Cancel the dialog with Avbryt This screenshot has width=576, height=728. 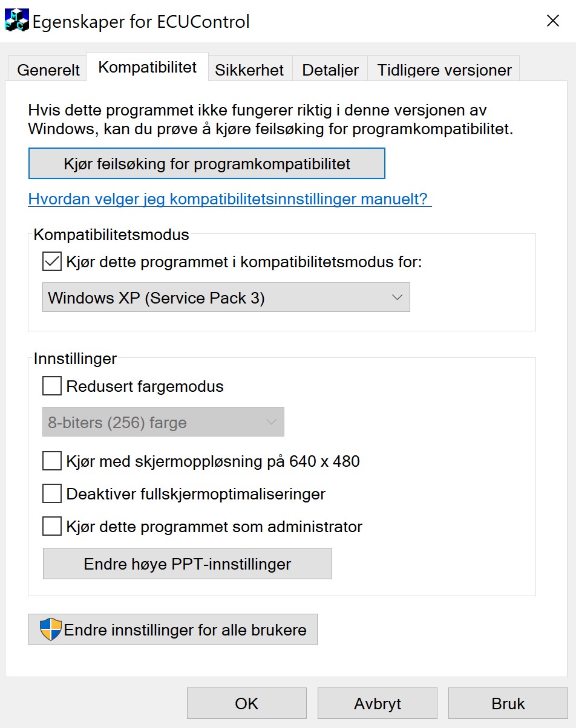point(377,703)
